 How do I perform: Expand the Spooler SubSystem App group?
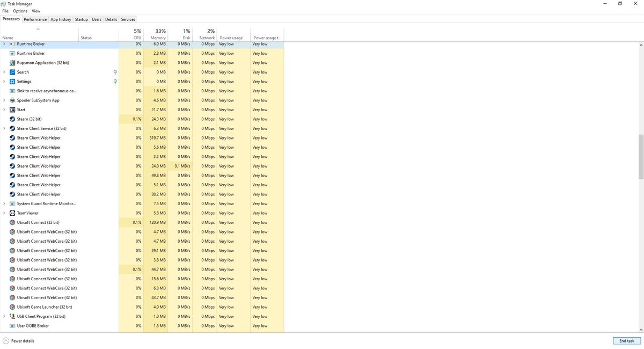click(4, 100)
